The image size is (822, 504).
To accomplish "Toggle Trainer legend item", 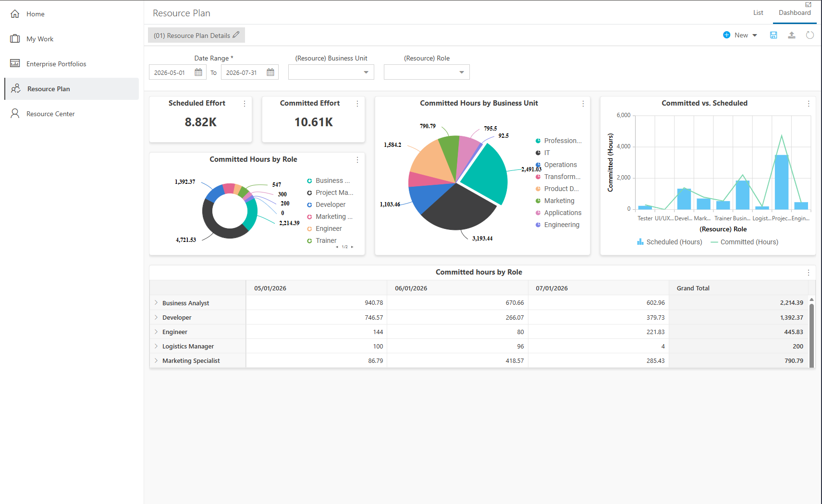I will [322, 240].
